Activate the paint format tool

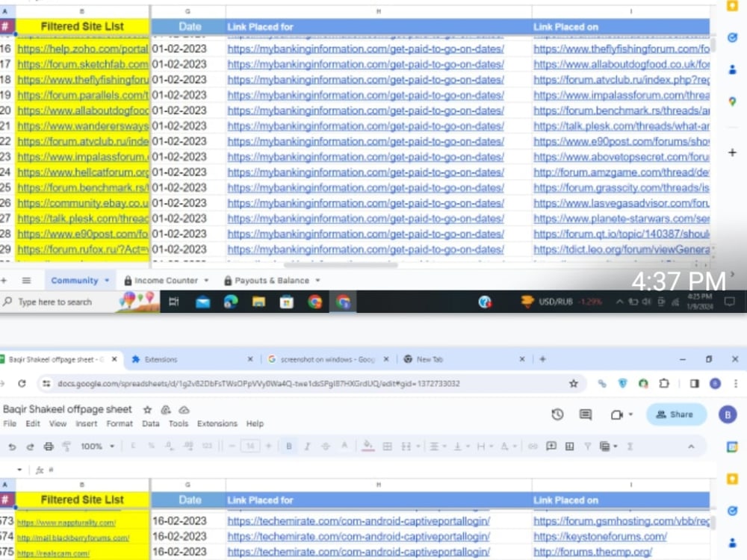click(x=66, y=447)
